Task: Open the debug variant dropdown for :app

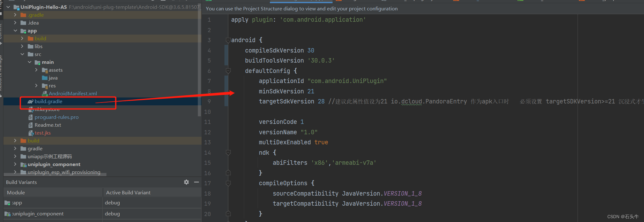Action: (152, 203)
